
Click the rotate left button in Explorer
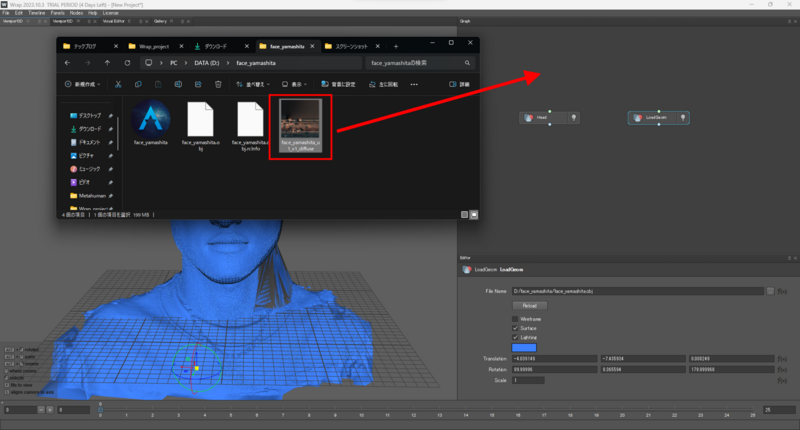click(383, 84)
